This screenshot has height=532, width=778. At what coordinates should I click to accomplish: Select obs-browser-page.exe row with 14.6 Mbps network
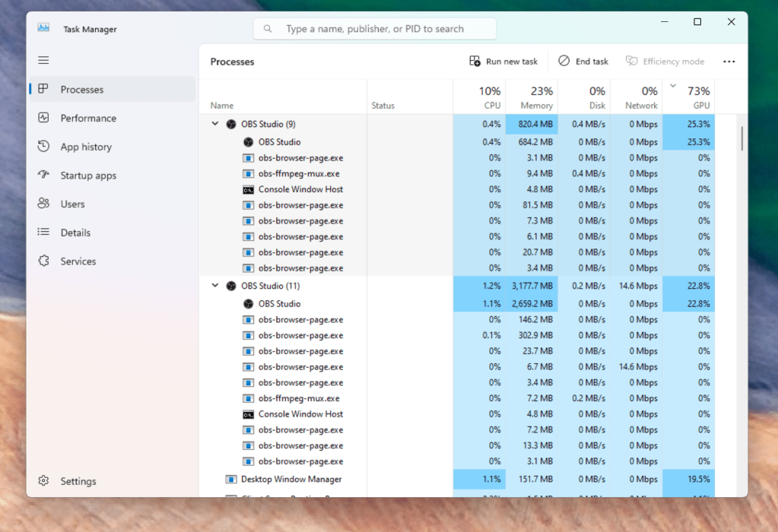(457, 367)
